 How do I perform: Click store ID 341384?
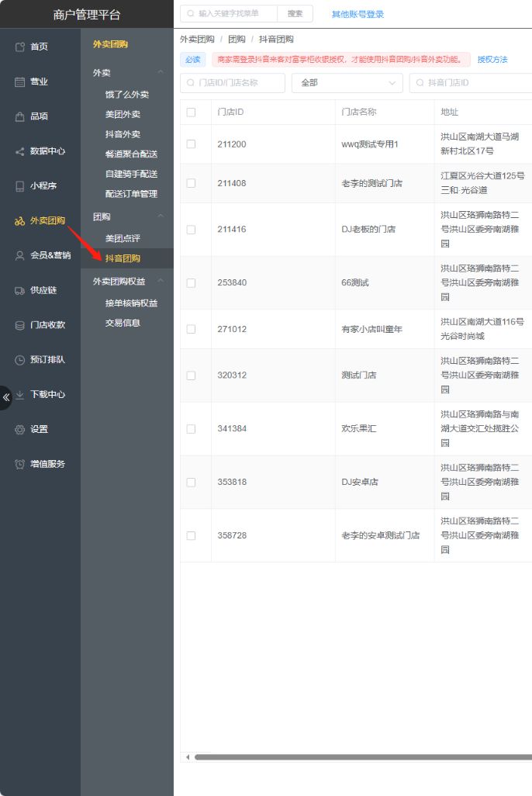(x=232, y=429)
